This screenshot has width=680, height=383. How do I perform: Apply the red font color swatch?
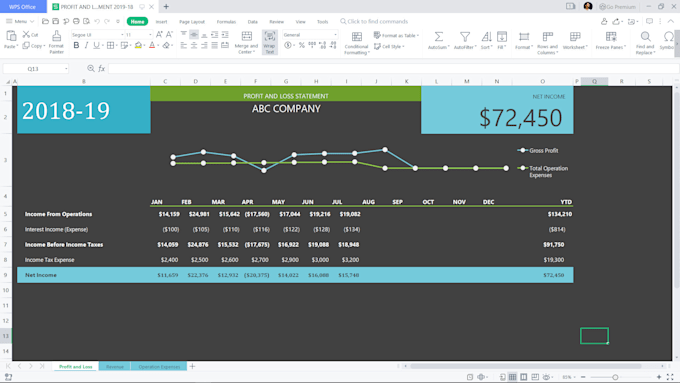point(152,46)
